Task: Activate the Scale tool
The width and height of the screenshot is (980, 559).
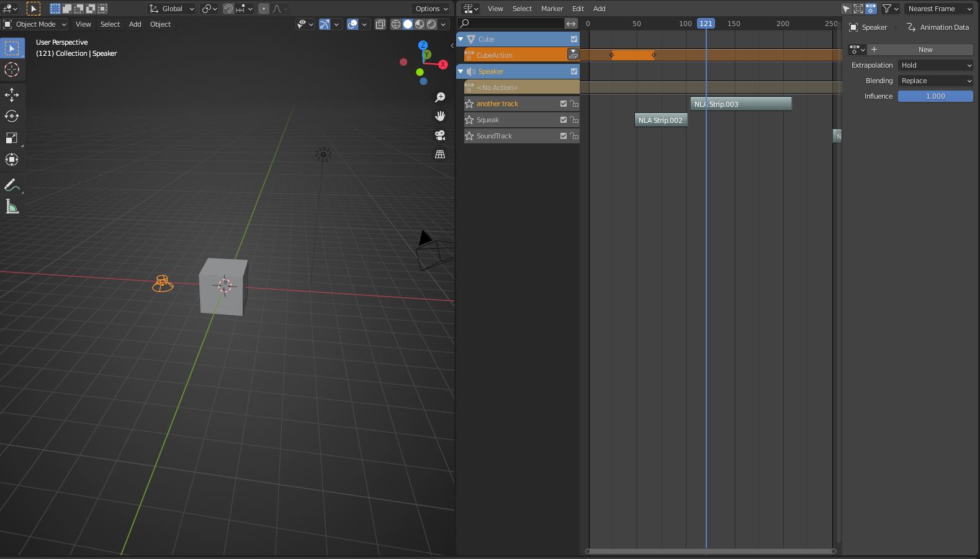Action: (x=12, y=138)
